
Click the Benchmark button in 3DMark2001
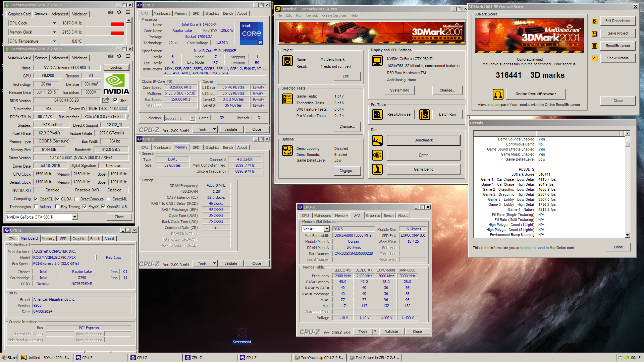[x=424, y=140]
